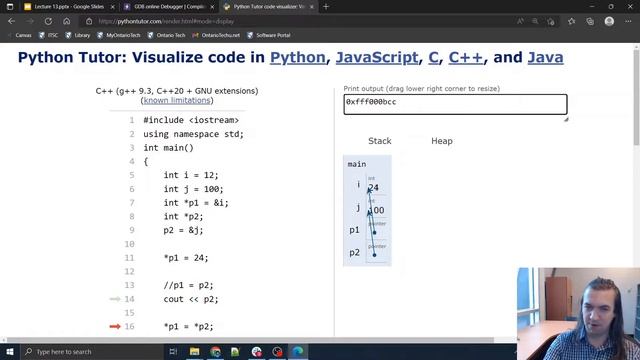
Task: Click code line 14 'cout << p2;'
Action: click(x=191, y=299)
